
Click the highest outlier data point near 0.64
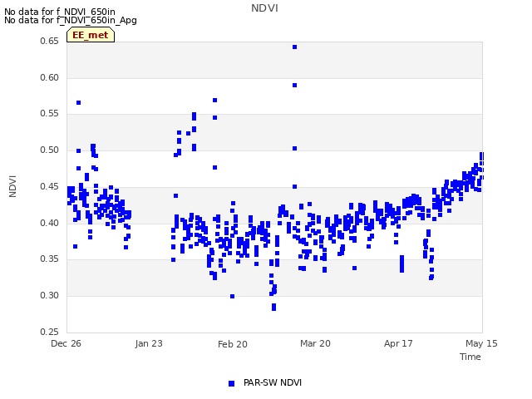click(x=294, y=47)
